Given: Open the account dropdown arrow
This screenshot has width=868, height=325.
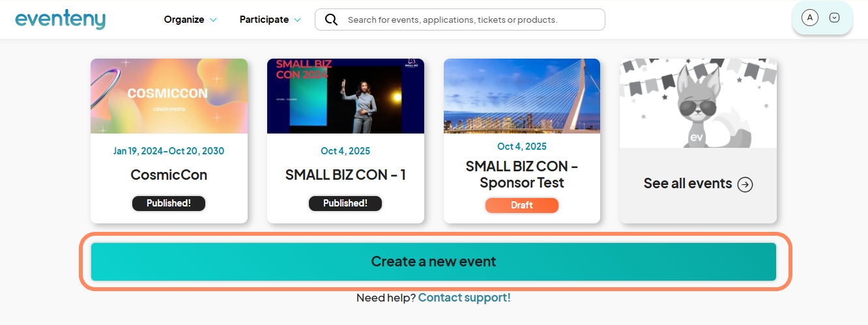Looking at the screenshot, I should pos(834,18).
